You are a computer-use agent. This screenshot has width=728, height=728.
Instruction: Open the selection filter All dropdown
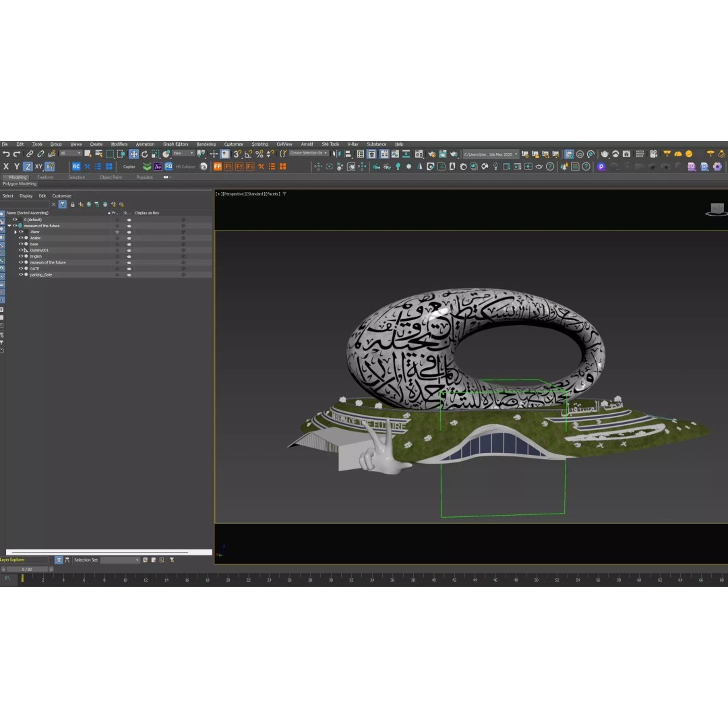coord(71,153)
